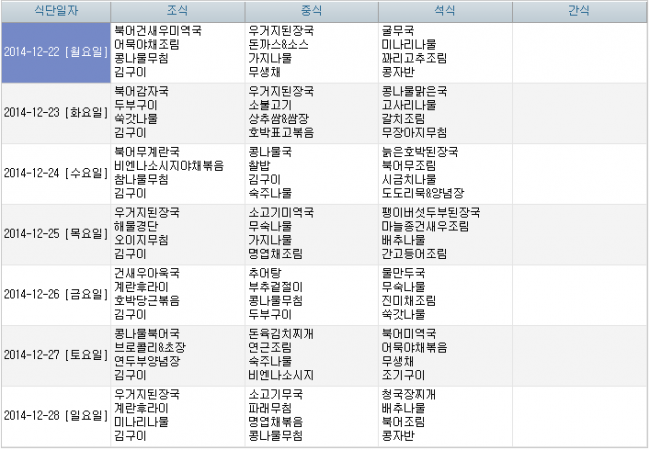Click the 2014-12-27 [토요일] date cell

[x=55, y=354]
